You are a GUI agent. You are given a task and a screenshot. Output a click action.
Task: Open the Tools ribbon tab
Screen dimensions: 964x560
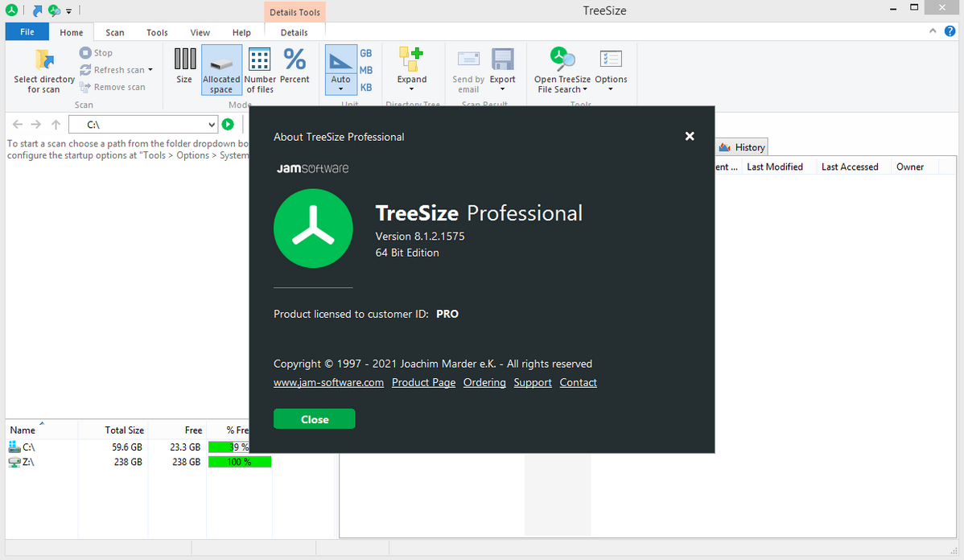coord(157,32)
